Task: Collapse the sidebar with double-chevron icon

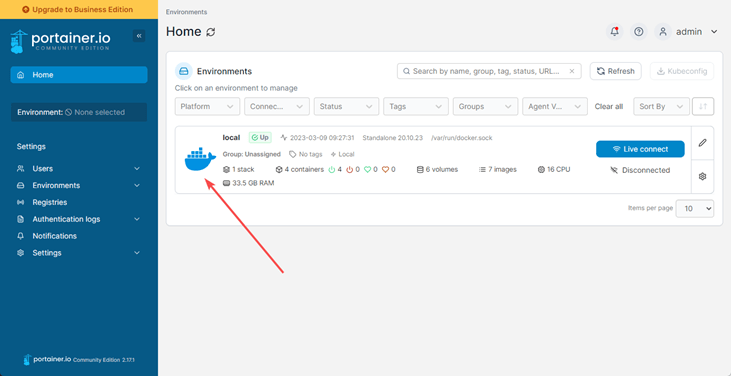Action: (138, 36)
